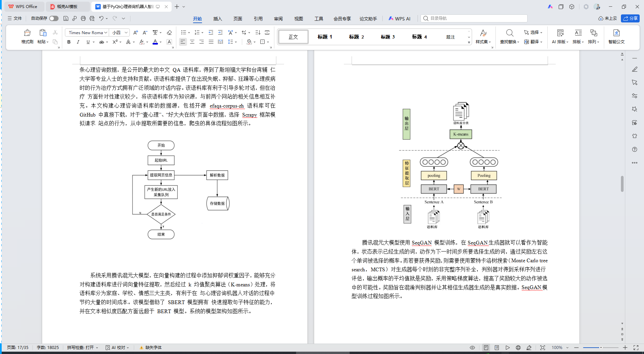Toggle justify text alignment
644x354 pixels.
211,42
